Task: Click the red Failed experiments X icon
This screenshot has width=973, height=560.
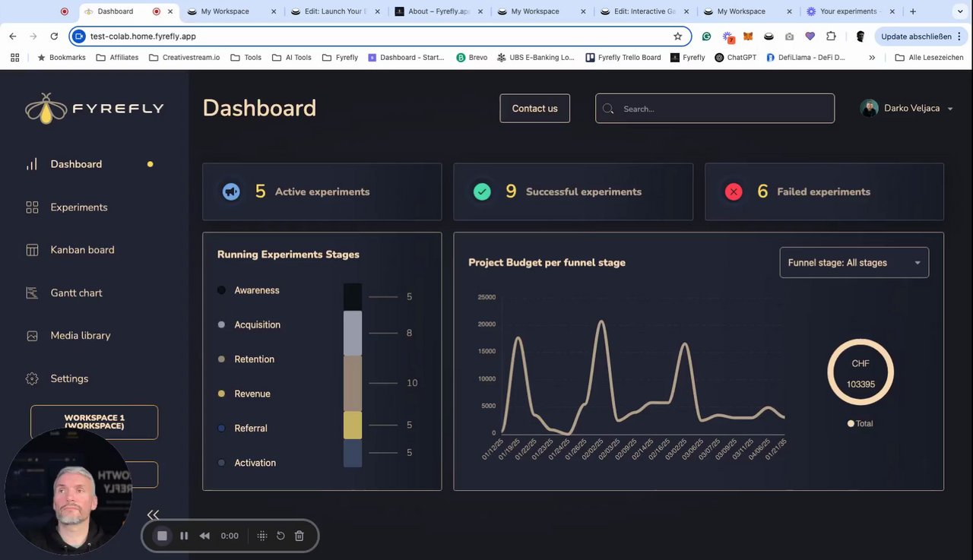Action: pos(734,191)
